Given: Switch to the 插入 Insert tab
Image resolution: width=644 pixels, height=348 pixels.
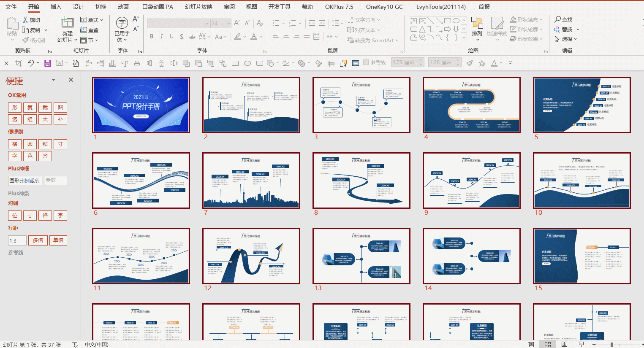Looking at the screenshot, I should click(56, 7).
